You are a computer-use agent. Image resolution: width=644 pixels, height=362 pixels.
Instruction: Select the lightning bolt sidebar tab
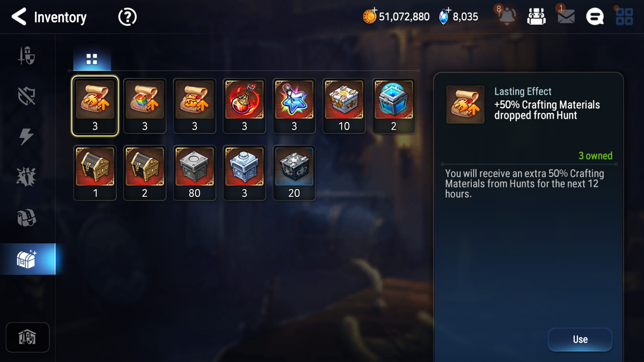(x=27, y=137)
